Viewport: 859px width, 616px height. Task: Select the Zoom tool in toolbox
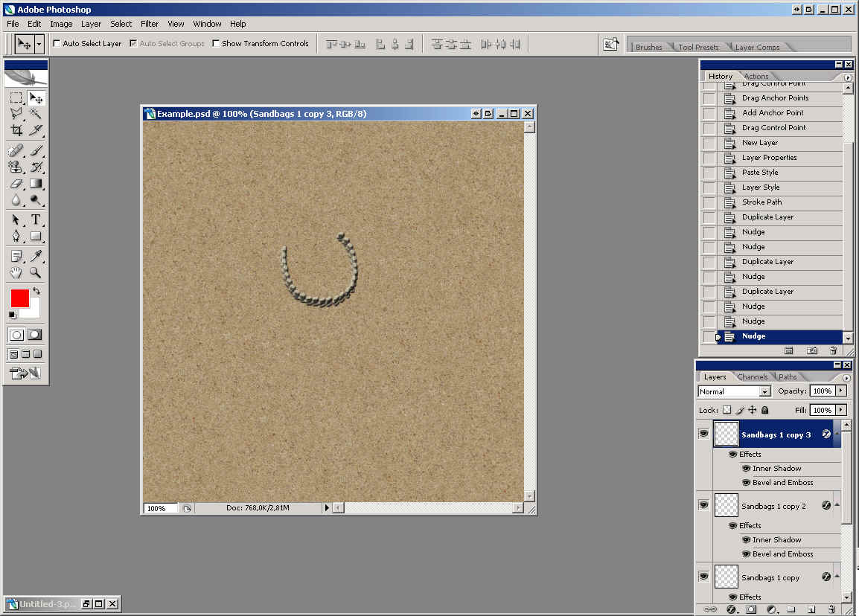[35, 273]
